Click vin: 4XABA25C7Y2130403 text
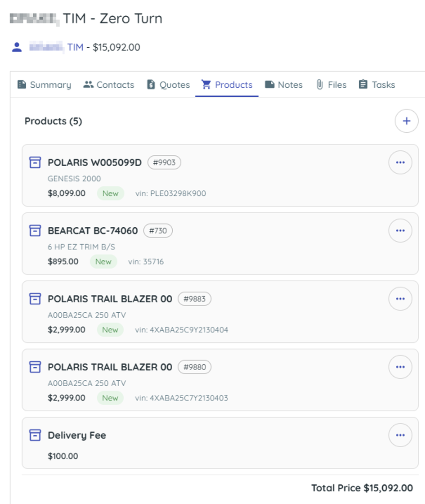The height and width of the screenshot is (504, 425). coord(182,398)
